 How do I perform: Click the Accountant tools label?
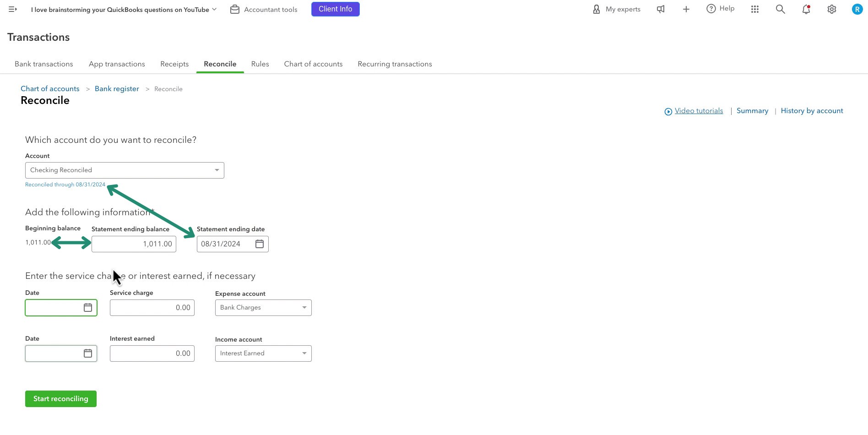271,10
